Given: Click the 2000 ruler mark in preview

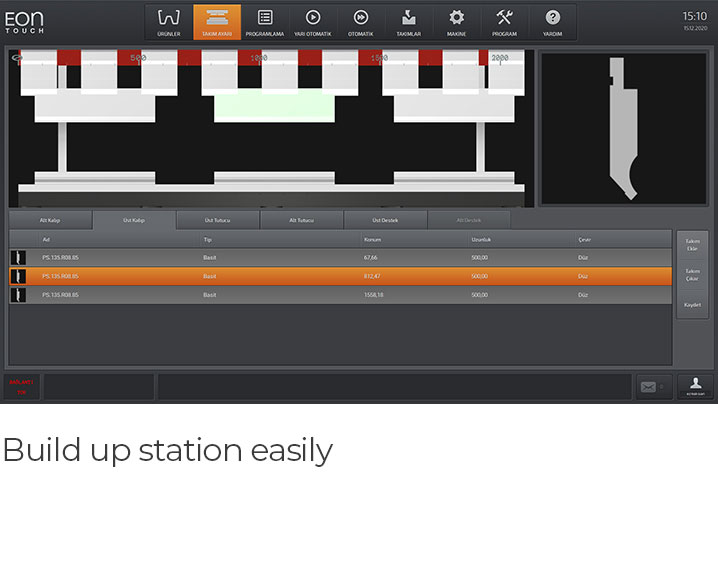Looking at the screenshot, I should 500,58.
